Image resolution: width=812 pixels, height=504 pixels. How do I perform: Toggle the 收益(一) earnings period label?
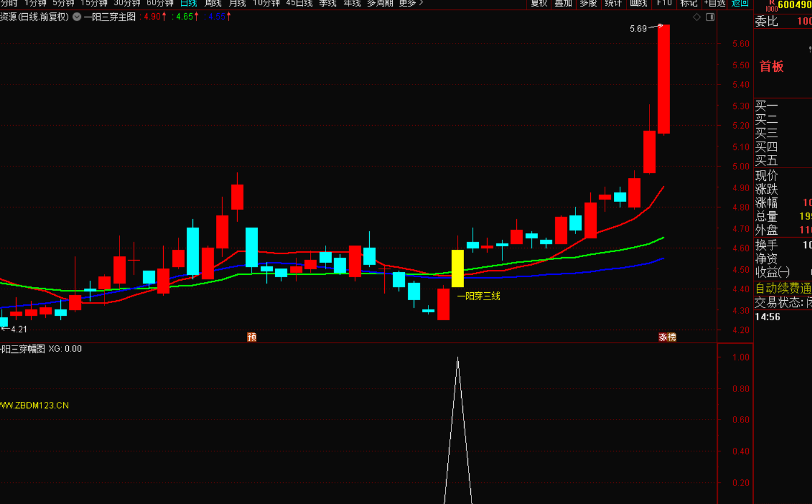pyautogui.click(x=772, y=272)
